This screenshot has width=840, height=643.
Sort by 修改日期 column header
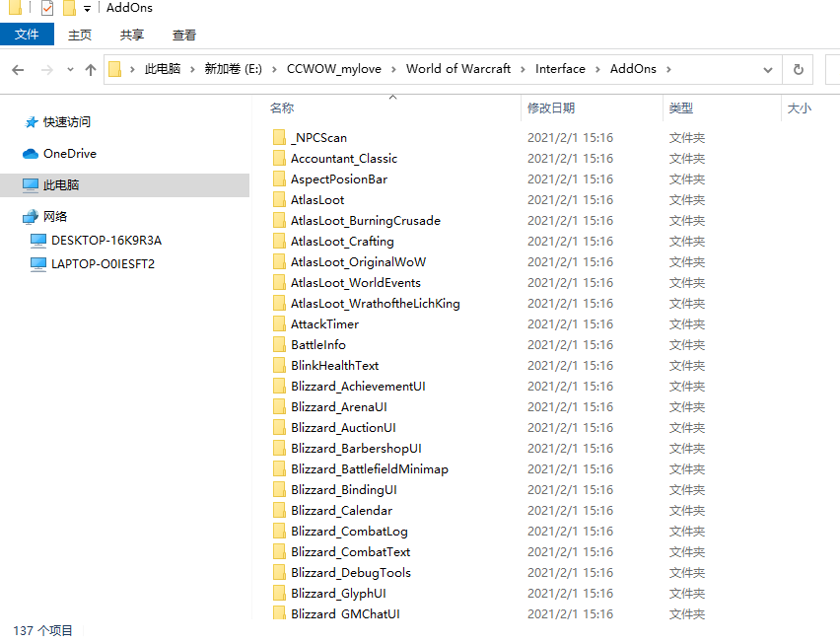coord(551,108)
